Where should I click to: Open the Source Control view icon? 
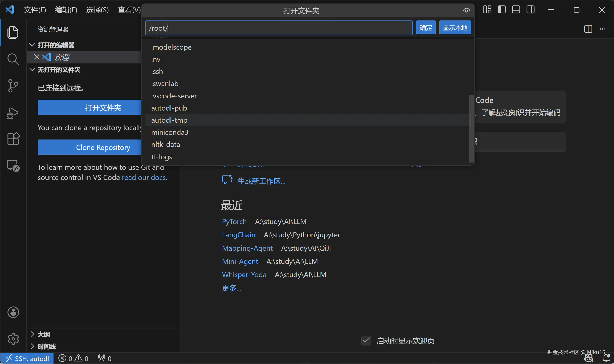coord(13,86)
